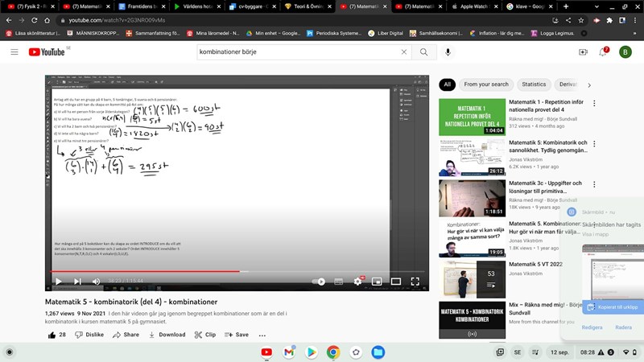The height and width of the screenshot is (362, 644).
Task: Open the hamburger guide menu
Action: [x=14, y=52]
